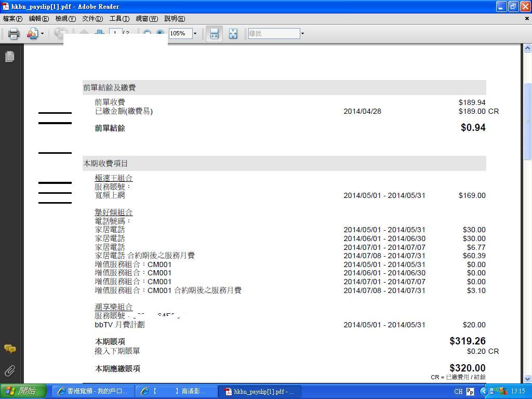Viewport: 532px width, 399px height.
Task: Open the Pages panel icon in sidebar
Action: (x=10, y=56)
